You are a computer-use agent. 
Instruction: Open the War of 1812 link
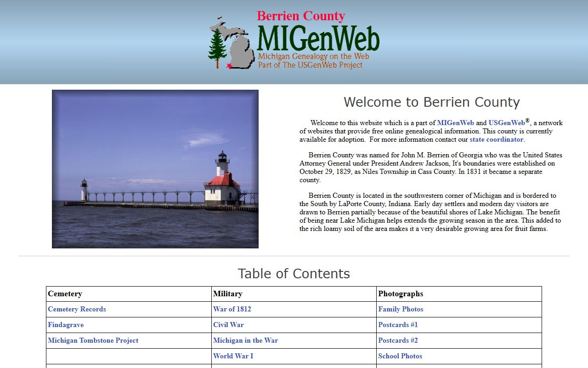pyautogui.click(x=232, y=309)
